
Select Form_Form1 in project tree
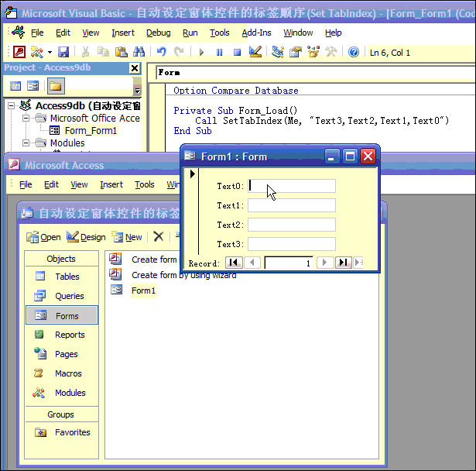coord(91,131)
